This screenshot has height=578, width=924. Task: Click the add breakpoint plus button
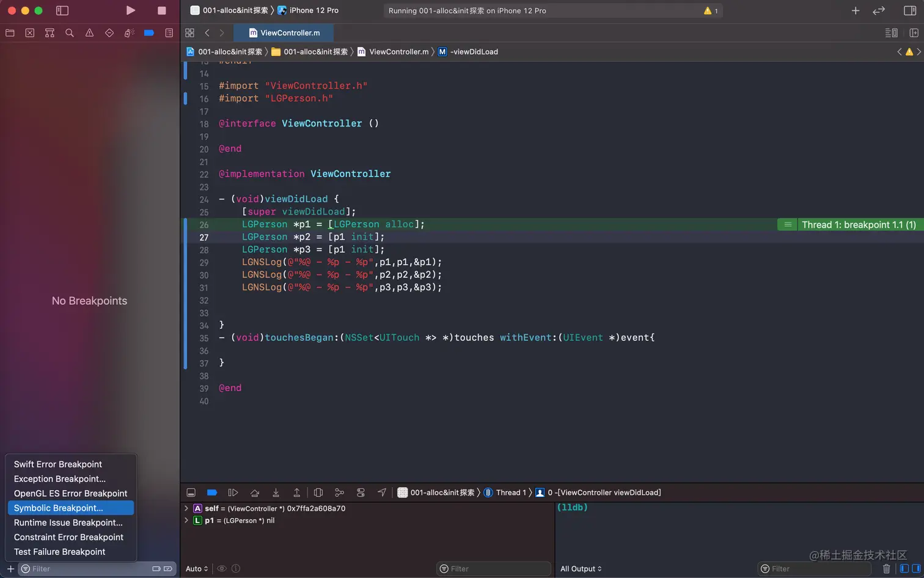coord(10,569)
